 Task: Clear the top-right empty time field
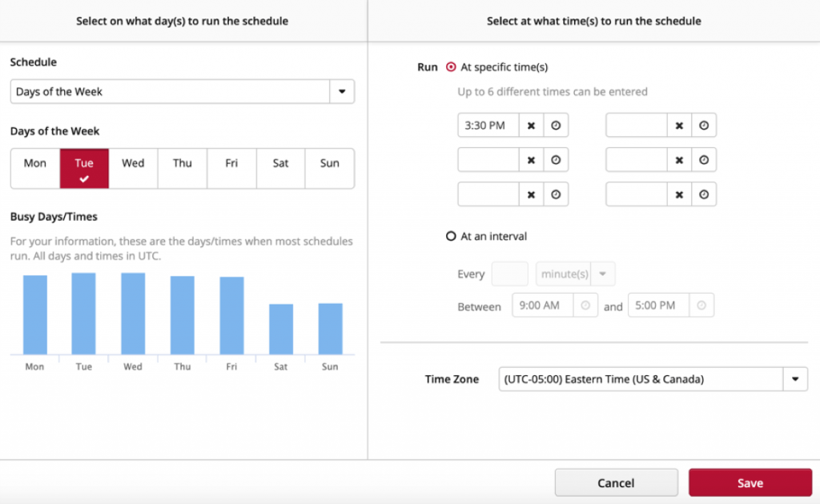679,126
